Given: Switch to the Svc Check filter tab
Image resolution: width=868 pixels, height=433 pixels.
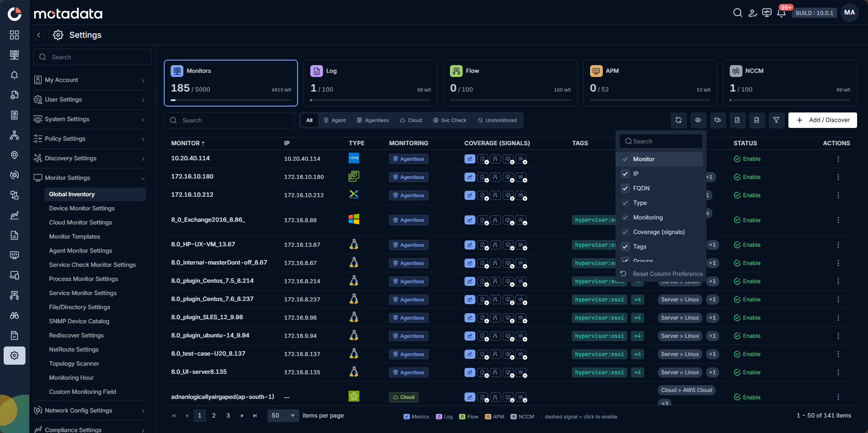Looking at the screenshot, I should [x=450, y=121].
